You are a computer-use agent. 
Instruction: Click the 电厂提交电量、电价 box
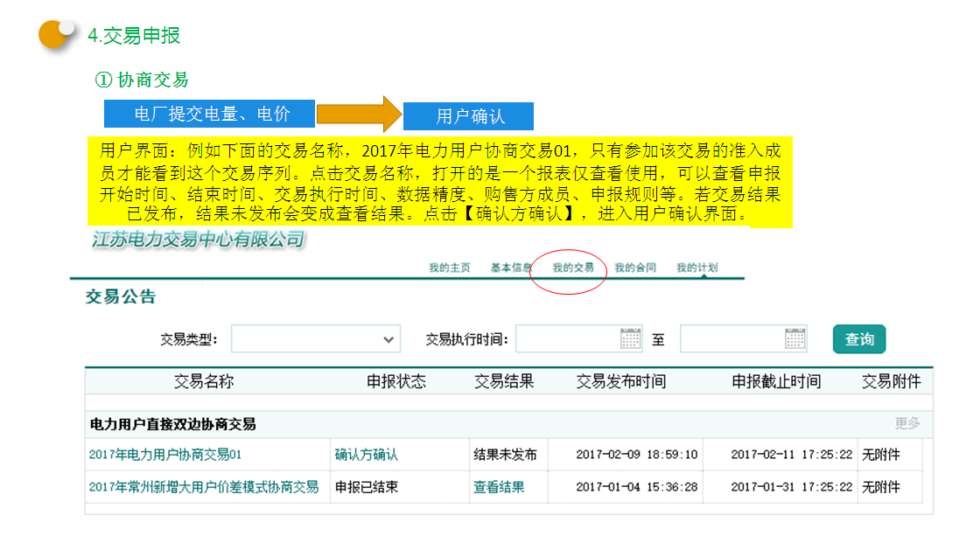click(211, 114)
